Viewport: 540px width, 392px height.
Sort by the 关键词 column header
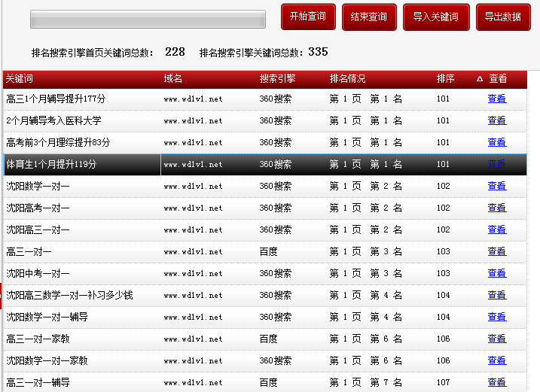20,79
